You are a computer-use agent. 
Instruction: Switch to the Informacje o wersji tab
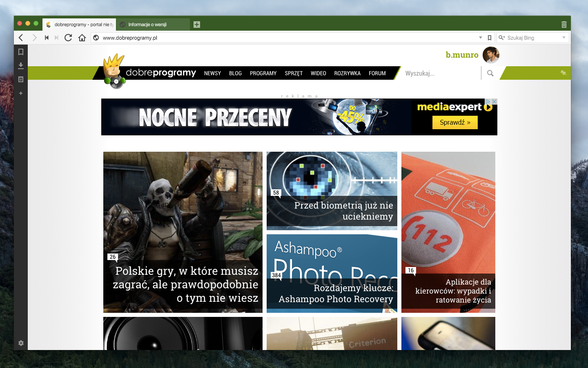tap(153, 25)
